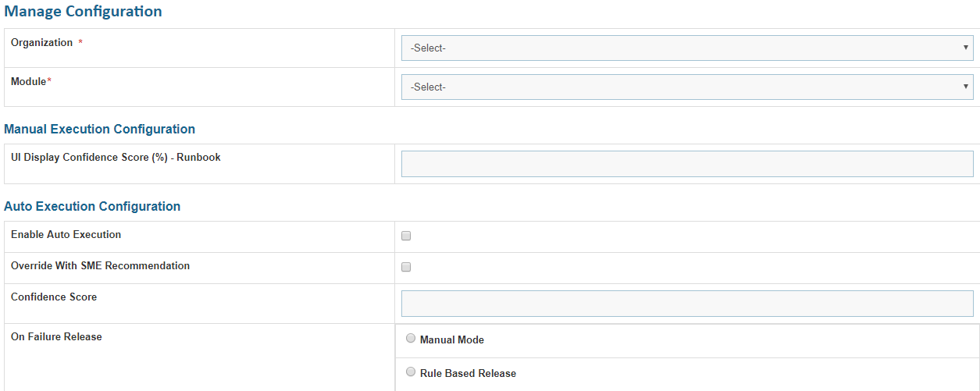Viewport: 980px width, 391px height.
Task: Click the Auto Execution Configuration section heading
Action: pyautogui.click(x=92, y=206)
